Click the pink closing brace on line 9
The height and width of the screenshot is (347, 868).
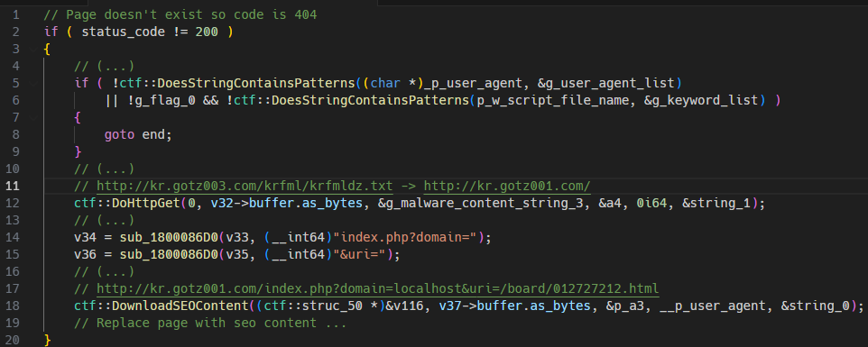78,152
